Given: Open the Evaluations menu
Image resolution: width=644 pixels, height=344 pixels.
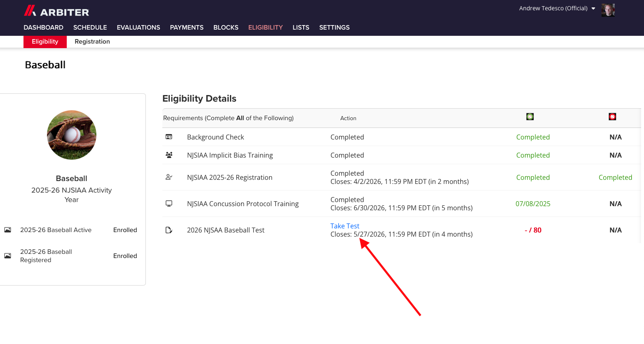Looking at the screenshot, I should pos(138,28).
